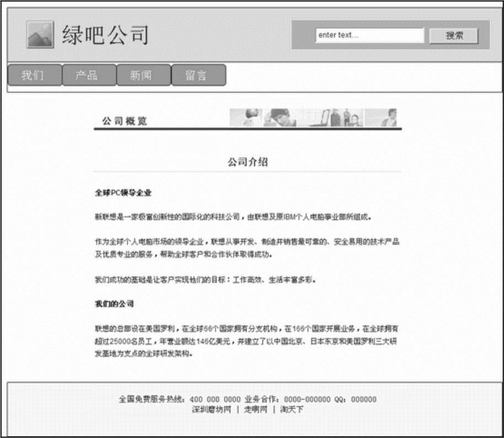Viewport: 504px width, 438px height.
Task: Click the company logo image icon
Action: point(40,34)
